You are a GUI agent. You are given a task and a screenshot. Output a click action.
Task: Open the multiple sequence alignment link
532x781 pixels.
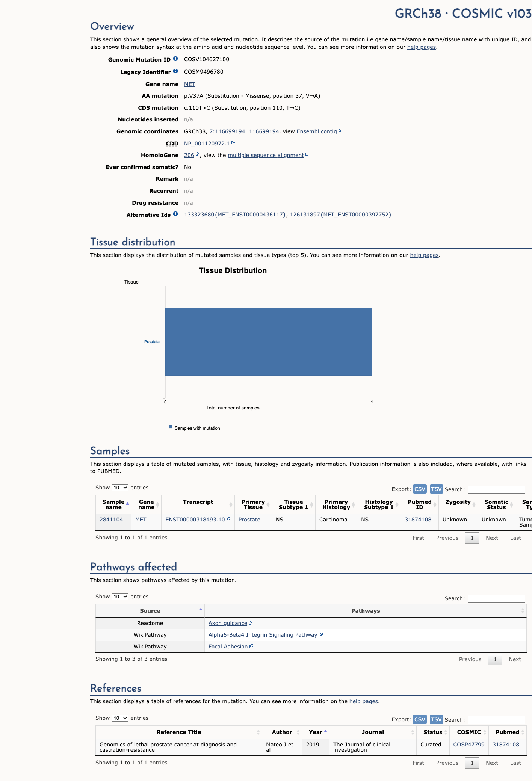pos(266,155)
